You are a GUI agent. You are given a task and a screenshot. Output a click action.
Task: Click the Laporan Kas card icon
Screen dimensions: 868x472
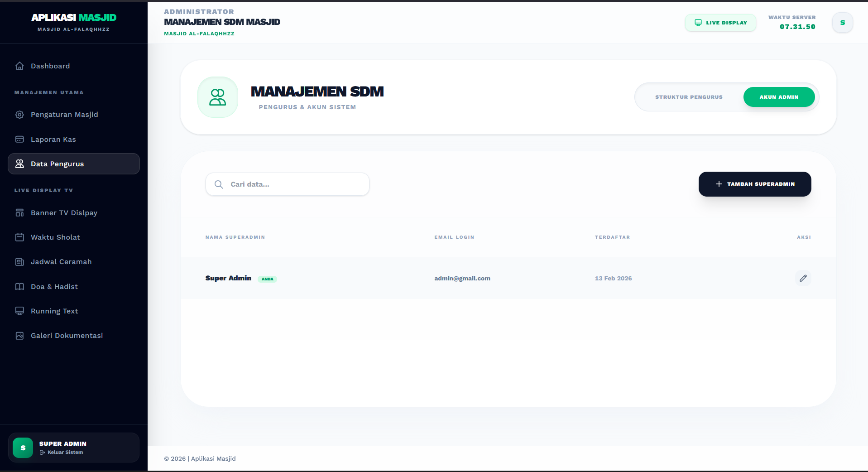click(19, 140)
